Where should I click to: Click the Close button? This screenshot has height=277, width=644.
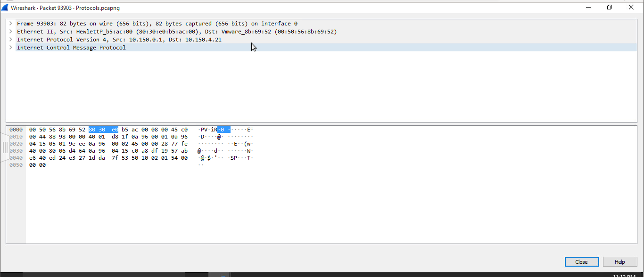click(581, 261)
